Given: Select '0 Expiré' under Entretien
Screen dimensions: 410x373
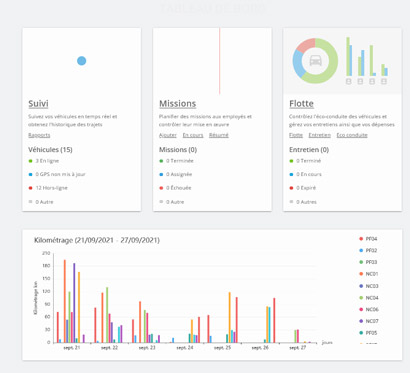Looking at the screenshot, I should click(x=303, y=188).
